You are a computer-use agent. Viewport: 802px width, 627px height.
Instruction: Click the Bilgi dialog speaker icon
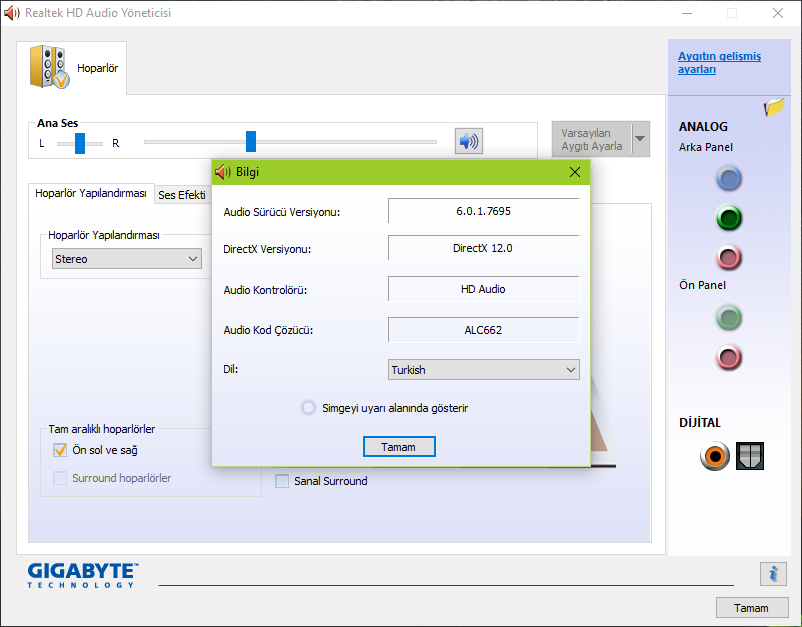(x=222, y=172)
